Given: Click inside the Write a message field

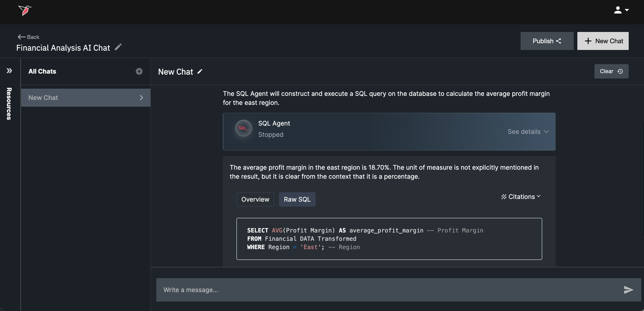Looking at the screenshot, I should pyautogui.click(x=375, y=290).
